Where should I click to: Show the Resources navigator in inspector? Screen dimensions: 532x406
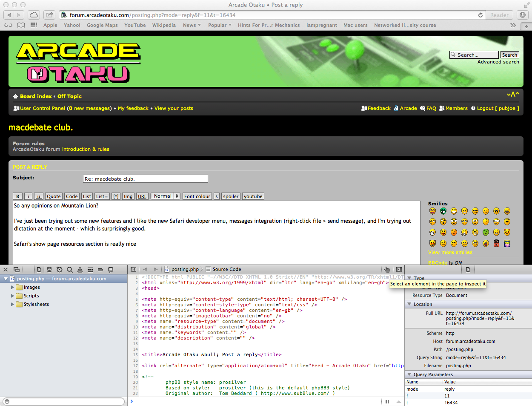(39, 269)
